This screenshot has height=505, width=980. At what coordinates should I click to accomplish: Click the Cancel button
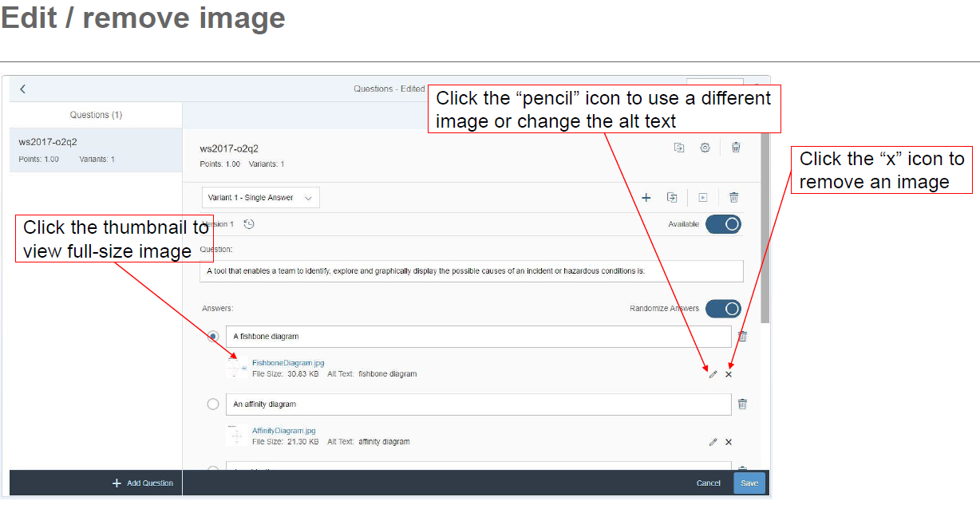click(x=709, y=483)
